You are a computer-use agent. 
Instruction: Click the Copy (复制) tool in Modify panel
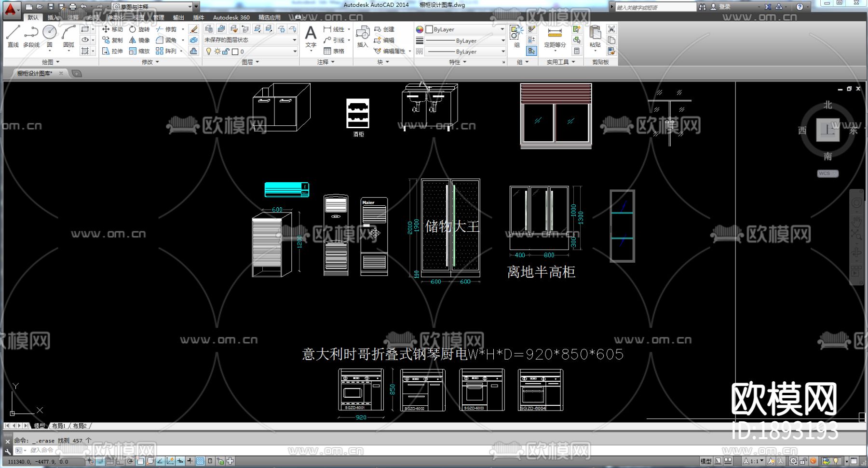[x=112, y=40]
